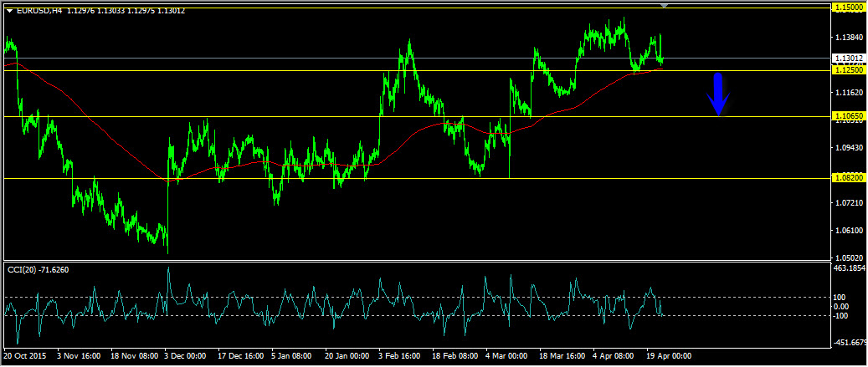The height and width of the screenshot is (367, 868).
Task: Click the 19 Apr 00:00 time label
Action: pos(669,356)
